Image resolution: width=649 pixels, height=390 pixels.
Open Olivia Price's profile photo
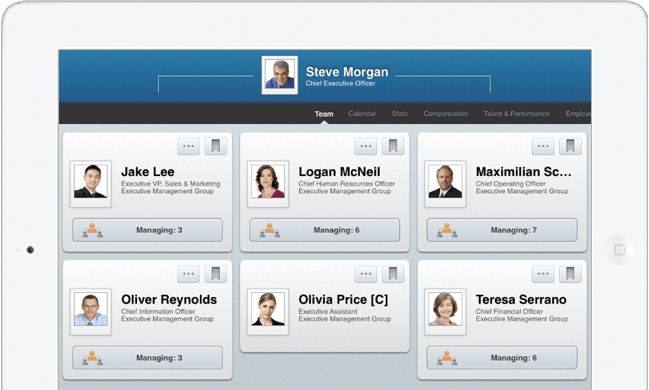[x=268, y=312]
